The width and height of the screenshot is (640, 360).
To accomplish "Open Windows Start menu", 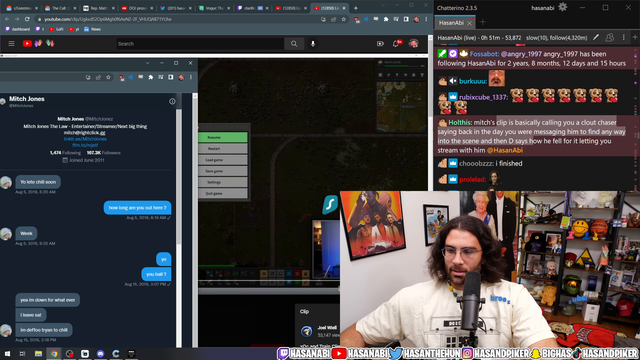I will coord(7,353).
